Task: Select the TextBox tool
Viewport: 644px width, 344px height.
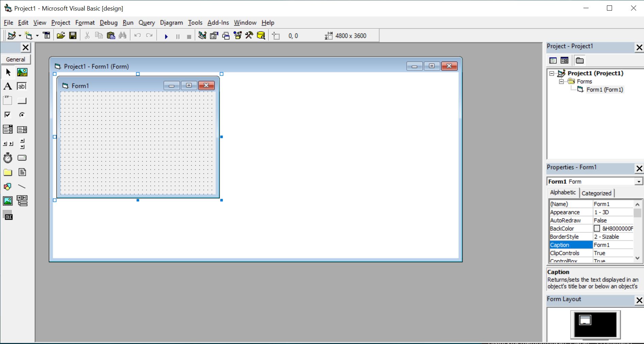Action: point(22,86)
